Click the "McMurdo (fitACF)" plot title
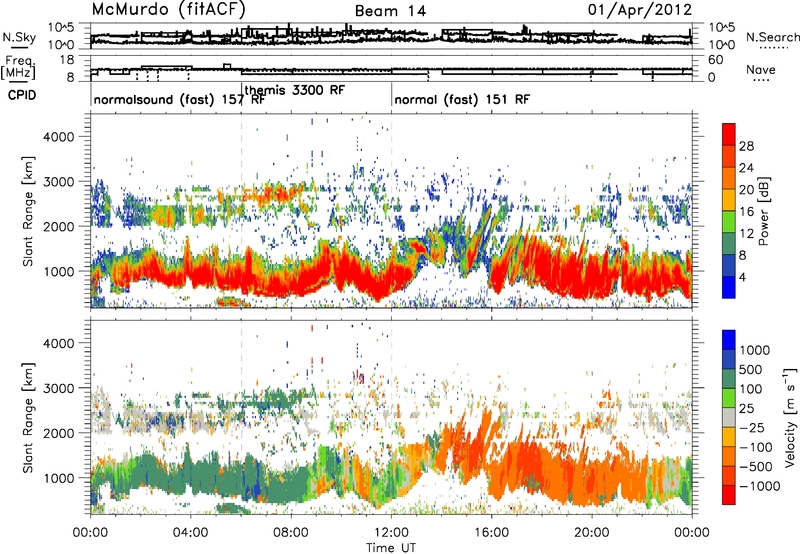800x554 pixels. [168, 10]
